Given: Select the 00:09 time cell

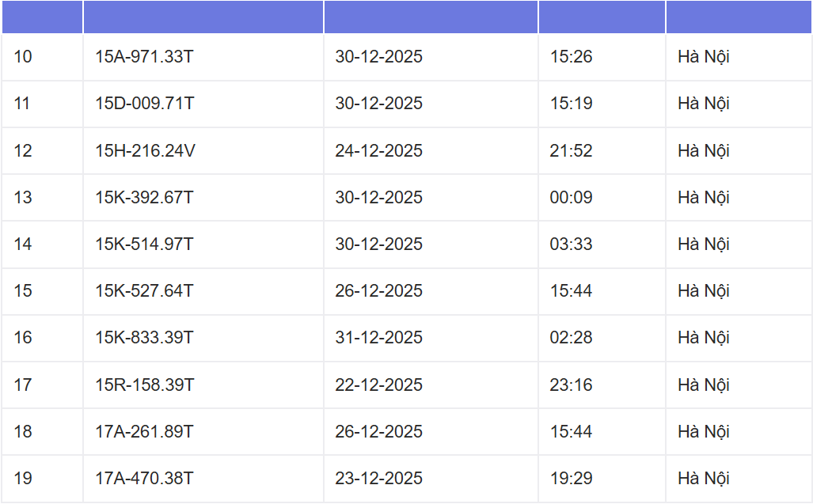Looking at the screenshot, I should click(571, 197).
